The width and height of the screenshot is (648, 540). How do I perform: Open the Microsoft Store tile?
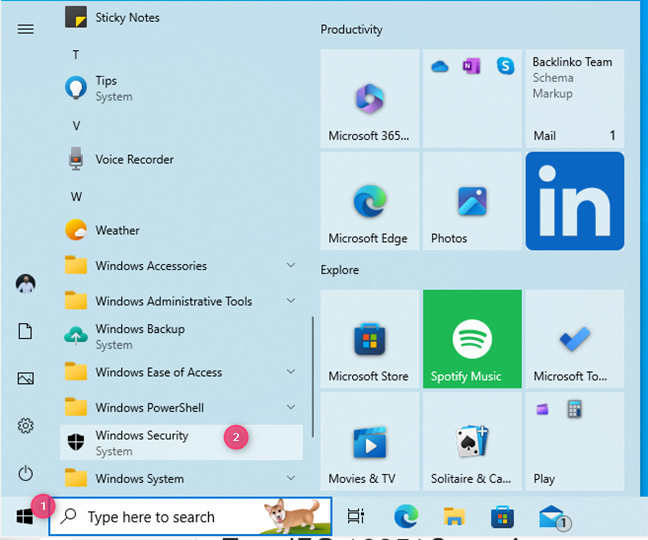(369, 339)
